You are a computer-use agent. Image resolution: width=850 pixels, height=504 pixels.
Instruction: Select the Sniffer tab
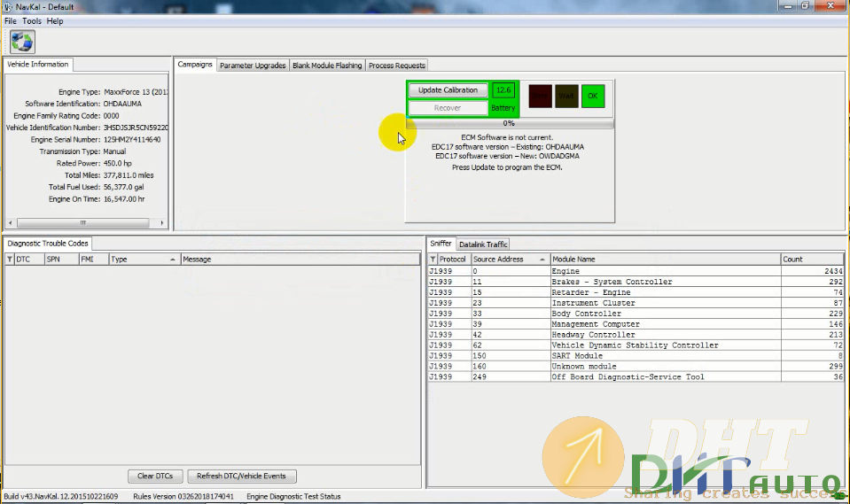point(441,244)
